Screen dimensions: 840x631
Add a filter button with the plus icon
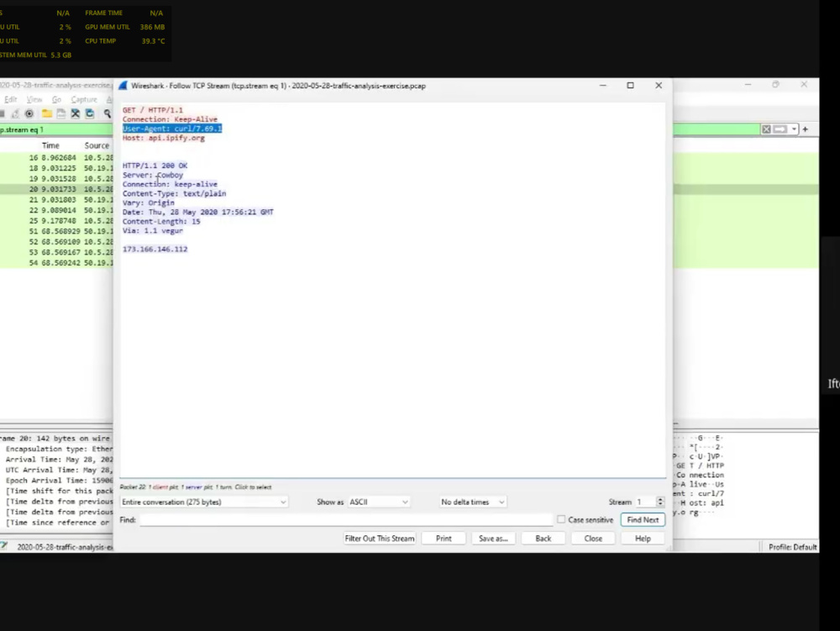coord(805,129)
